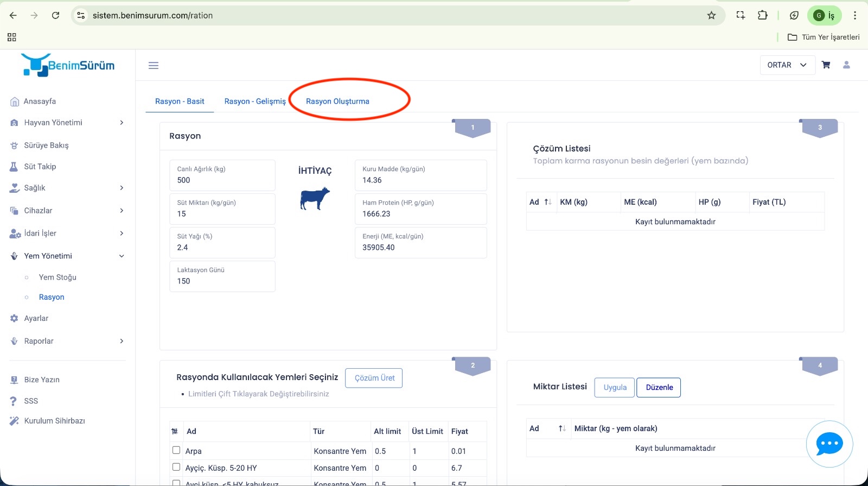The width and height of the screenshot is (868, 486).
Task: Click the Kurulum Sihirbazı wand icon
Action: 15,421
